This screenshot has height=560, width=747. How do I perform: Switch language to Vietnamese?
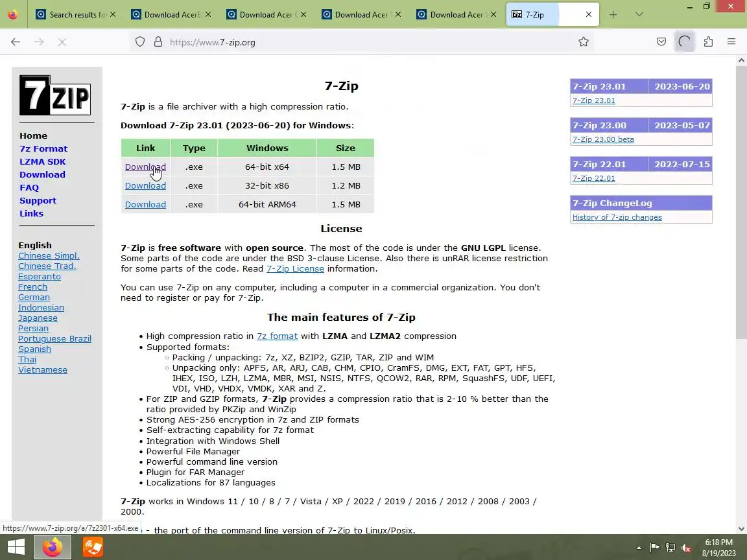pos(42,370)
